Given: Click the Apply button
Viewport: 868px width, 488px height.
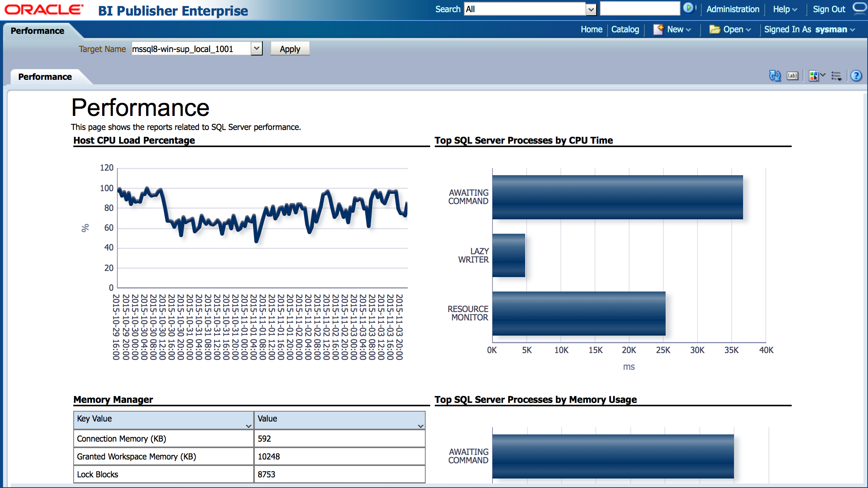Looking at the screenshot, I should coord(289,49).
